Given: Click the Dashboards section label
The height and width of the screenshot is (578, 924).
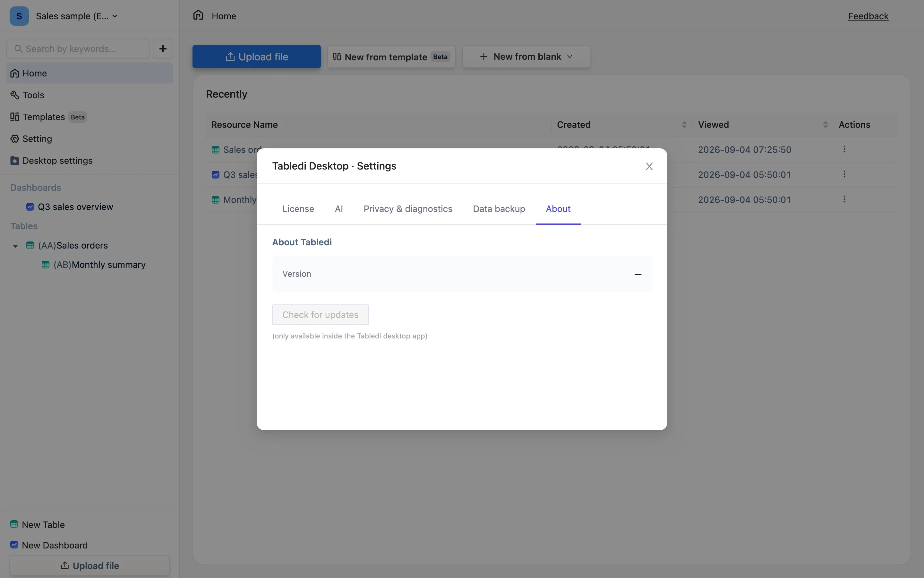Looking at the screenshot, I should pyautogui.click(x=36, y=187).
